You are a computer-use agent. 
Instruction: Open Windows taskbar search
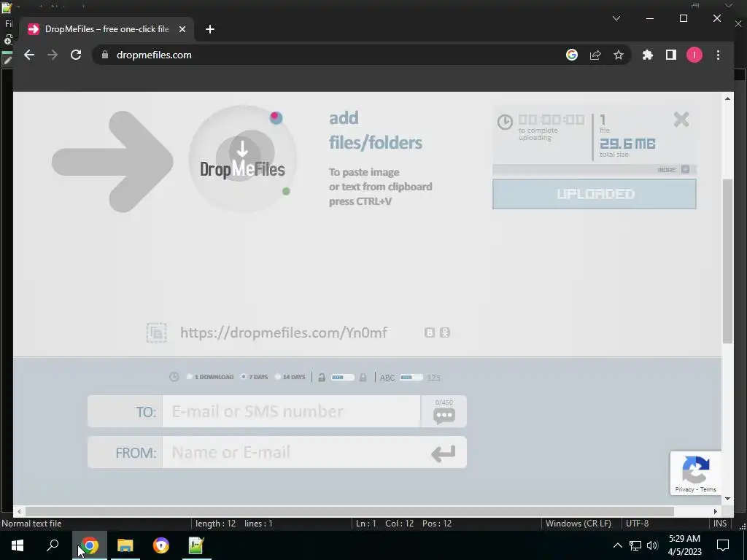[53, 545]
